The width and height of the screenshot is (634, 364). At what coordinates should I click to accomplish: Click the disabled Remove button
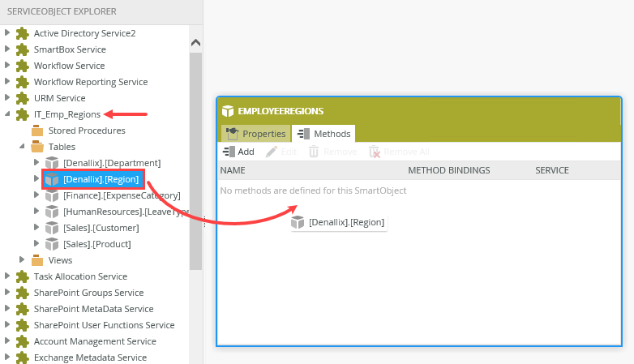tap(332, 152)
